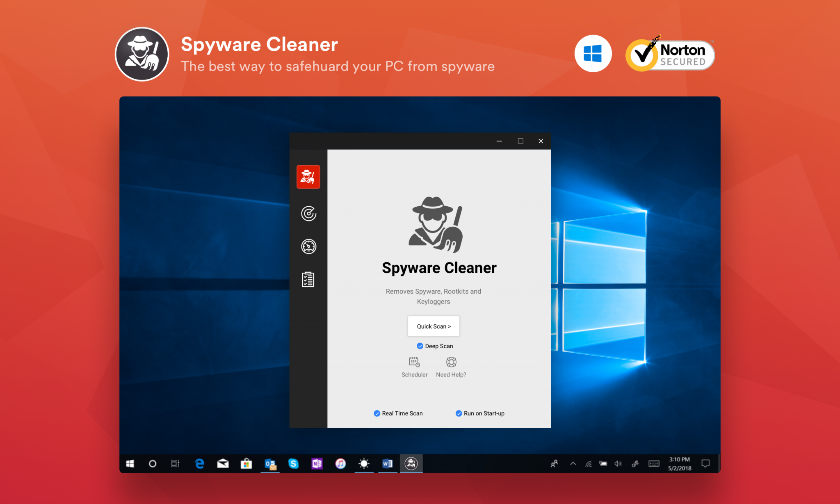Open the People icon in system tray
The height and width of the screenshot is (504, 840).
tap(554, 464)
